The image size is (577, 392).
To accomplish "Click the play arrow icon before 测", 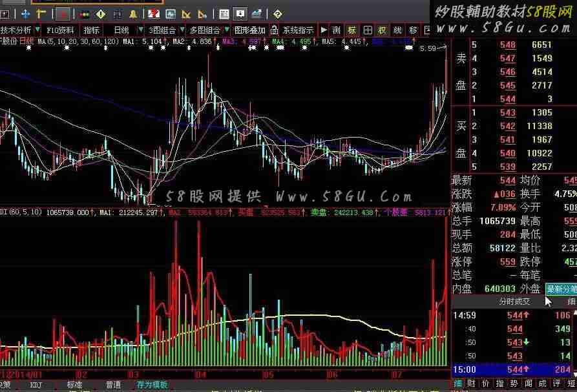I will 324,30.
